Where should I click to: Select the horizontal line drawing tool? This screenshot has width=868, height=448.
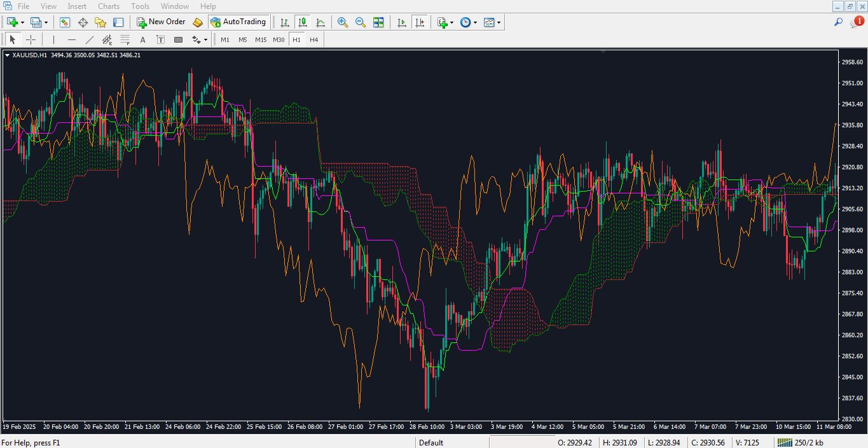72,39
